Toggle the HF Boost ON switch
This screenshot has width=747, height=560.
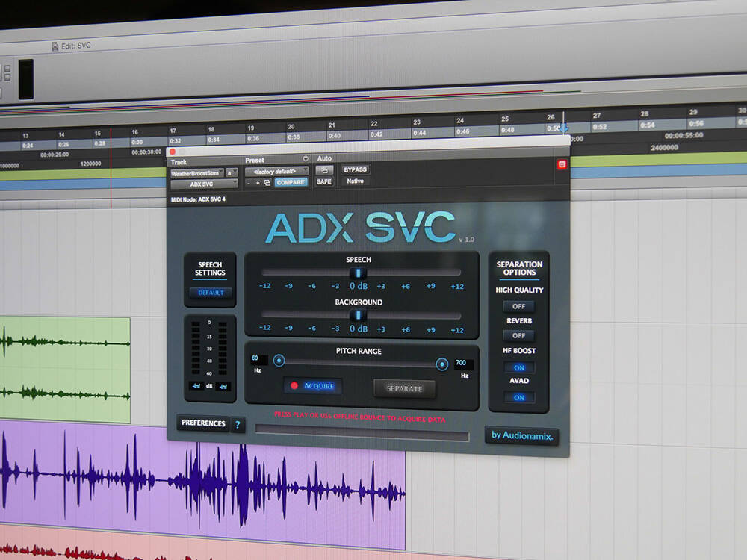(519, 367)
